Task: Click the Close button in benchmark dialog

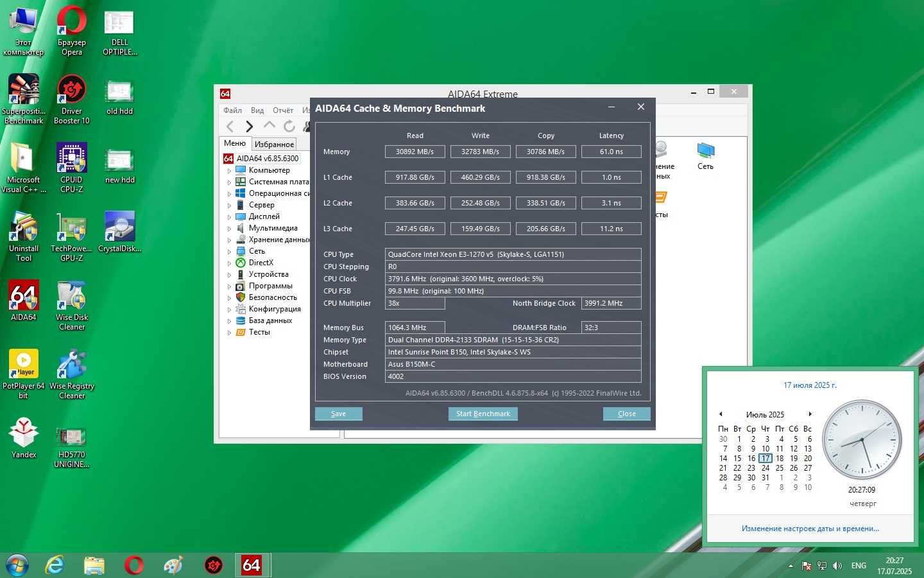Action: (x=627, y=414)
